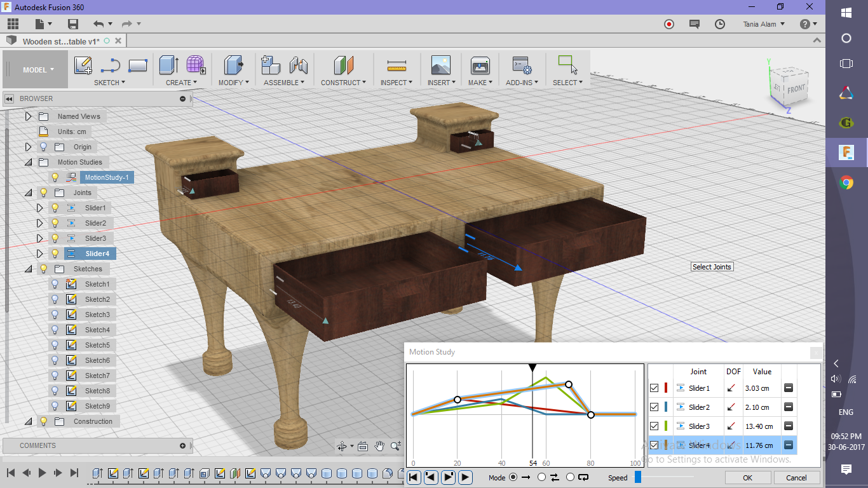Viewport: 868px width, 488px height.
Task: Click the Slider1 red color swatch
Action: [x=666, y=388]
